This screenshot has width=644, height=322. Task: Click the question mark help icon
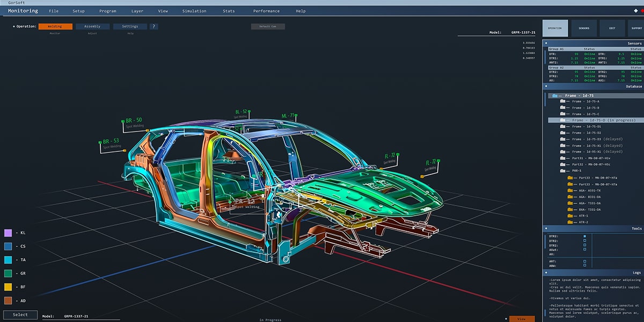point(153,26)
